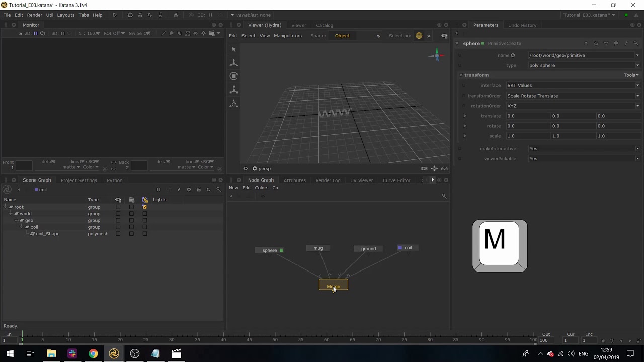Select the mug node in Node Graph
The height and width of the screenshot is (362, 644).
coord(318,248)
